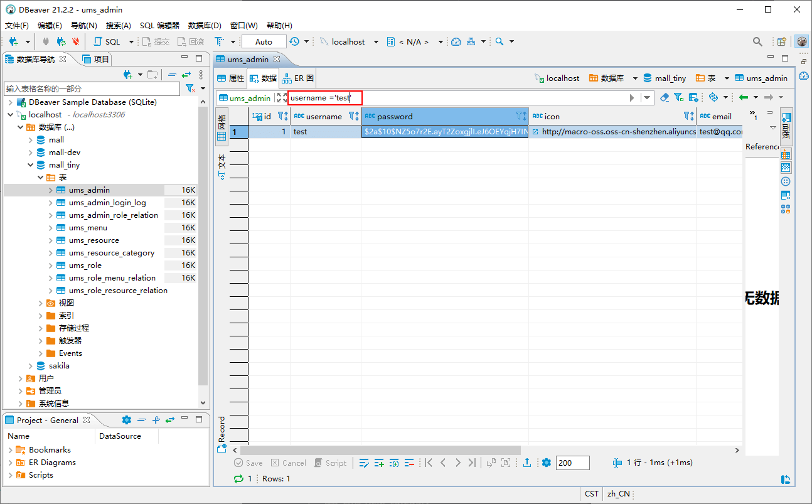Toggle the 面板 panels button on right
Viewport: 812px width, 504px height.
[x=786, y=126]
